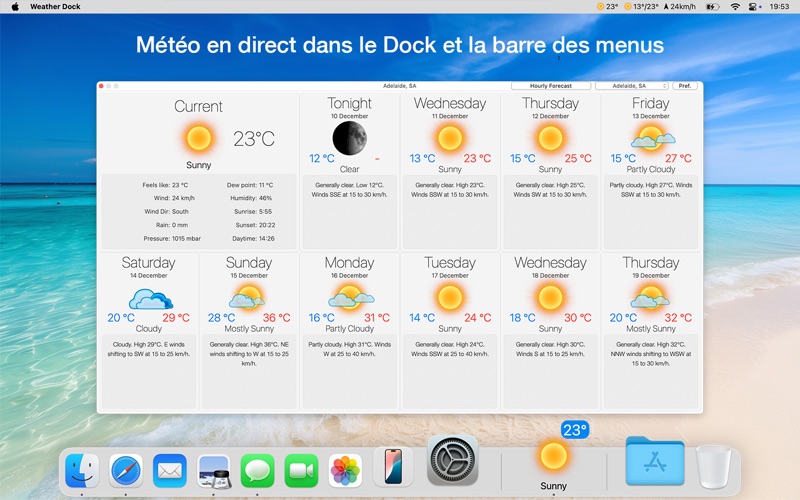Image resolution: width=800 pixels, height=500 pixels.
Task: Click the Sunny condition label under Current
Action: [x=198, y=165]
